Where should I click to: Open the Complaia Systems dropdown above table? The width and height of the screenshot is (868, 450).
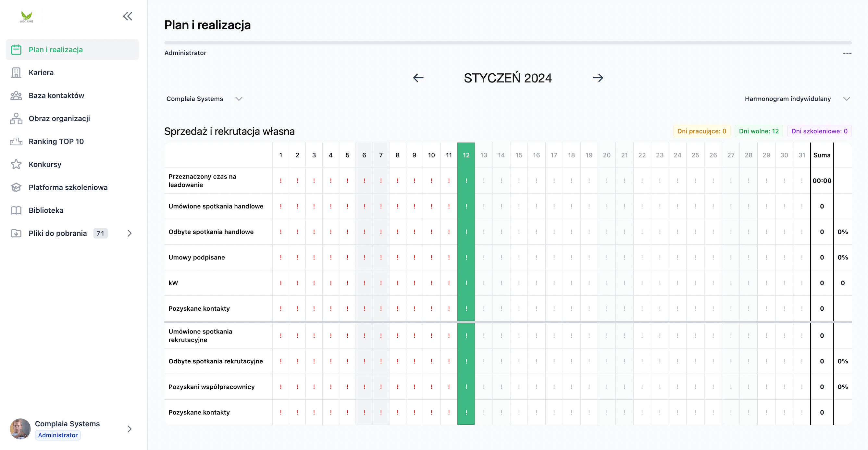[x=204, y=99]
